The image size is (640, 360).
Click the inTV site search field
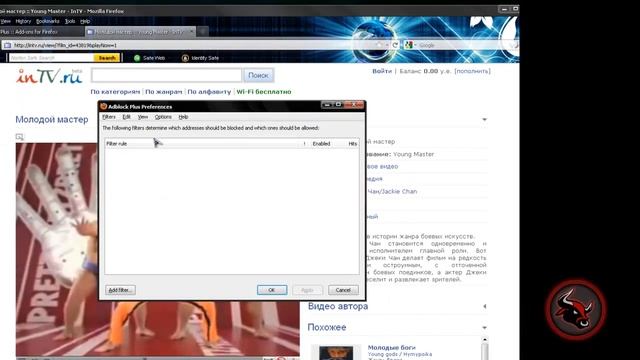pos(167,76)
